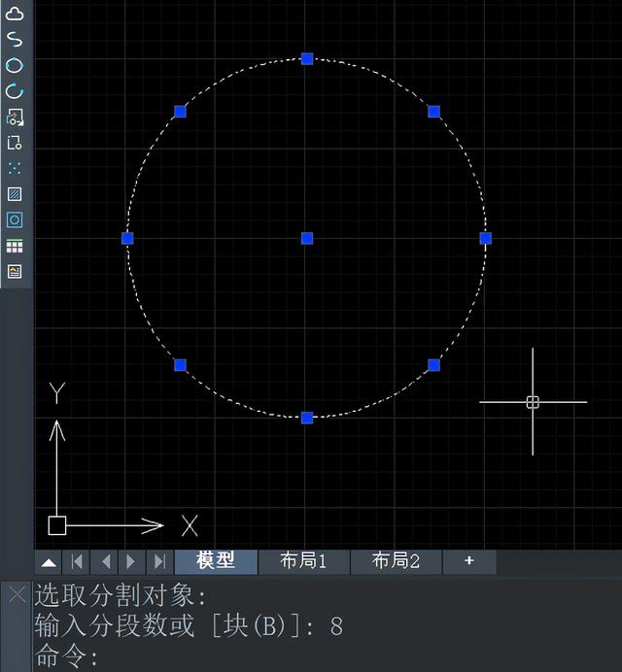This screenshot has height=672, width=622.
Task: Select the Region tool icon
Action: (x=15, y=219)
